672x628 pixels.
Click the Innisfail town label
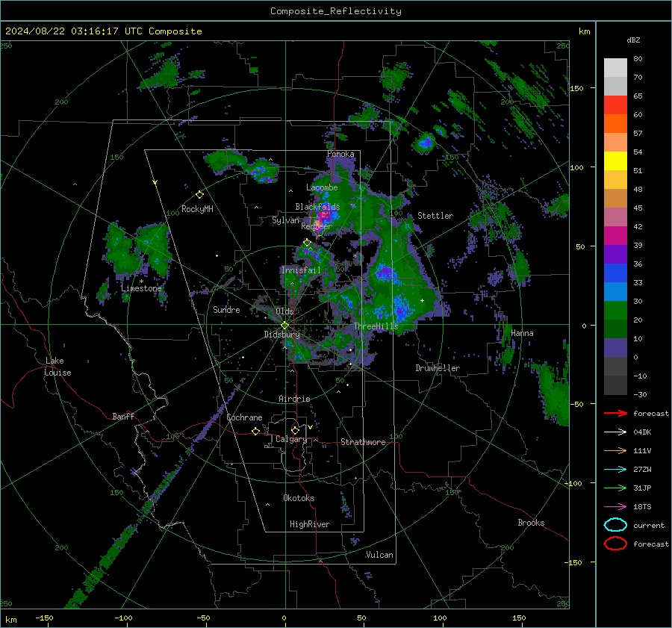tap(301, 270)
